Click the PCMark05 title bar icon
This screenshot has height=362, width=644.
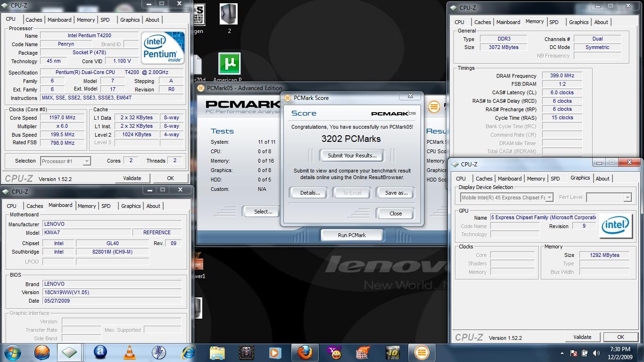click(201, 88)
